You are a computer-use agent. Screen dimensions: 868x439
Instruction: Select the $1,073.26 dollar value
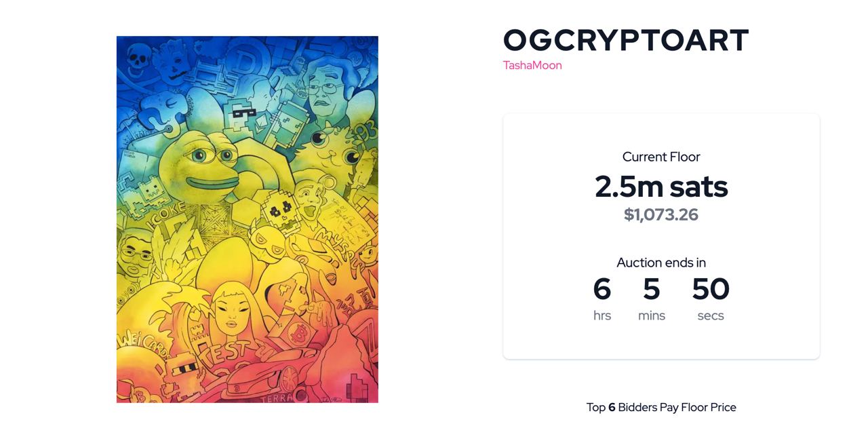pyautogui.click(x=661, y=214)
